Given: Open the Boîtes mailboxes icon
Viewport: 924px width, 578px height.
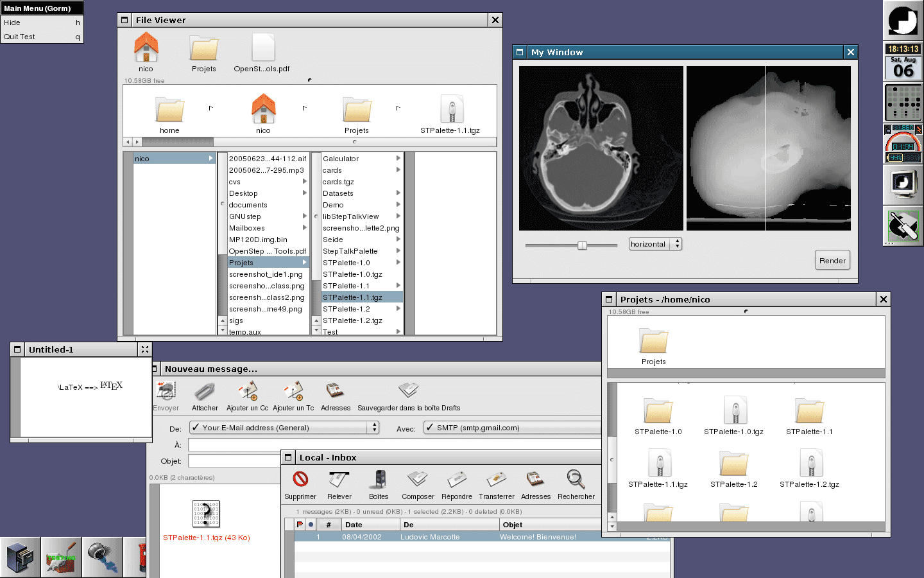Looking at the screenshot, I should 379,480.
